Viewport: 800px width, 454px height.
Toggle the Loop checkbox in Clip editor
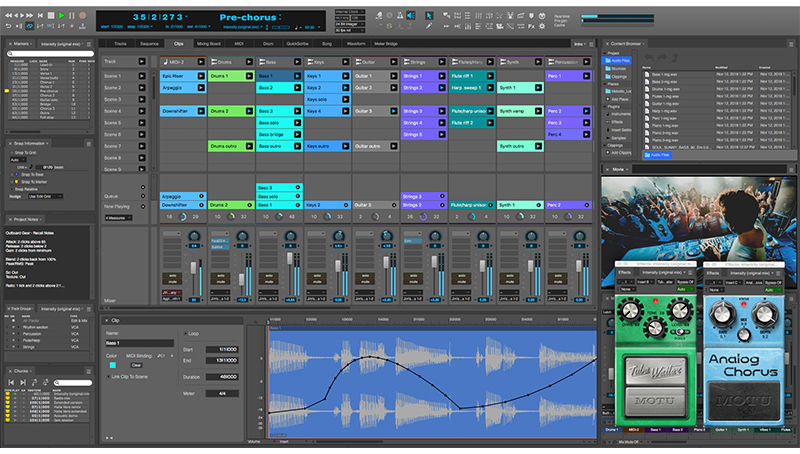(185, 334)
